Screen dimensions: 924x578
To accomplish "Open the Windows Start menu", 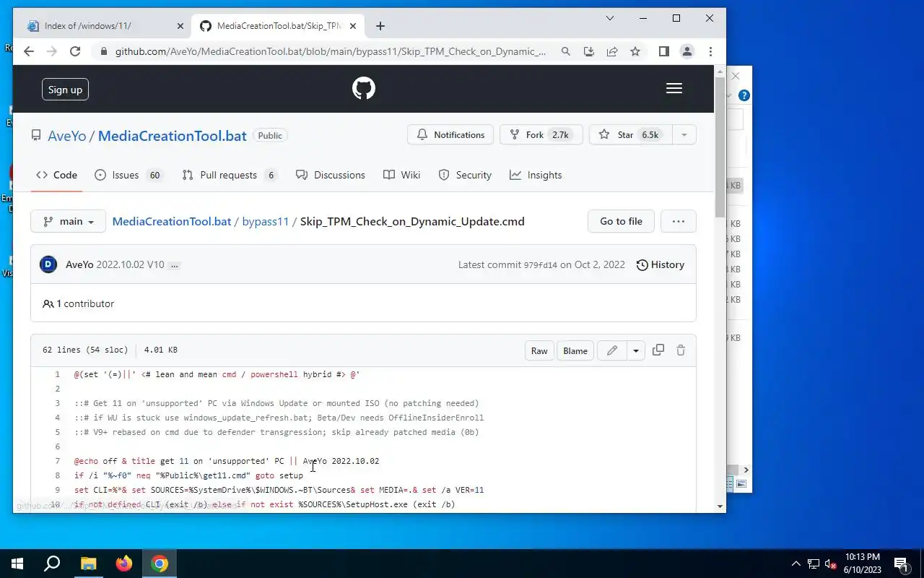I will 17,564.
